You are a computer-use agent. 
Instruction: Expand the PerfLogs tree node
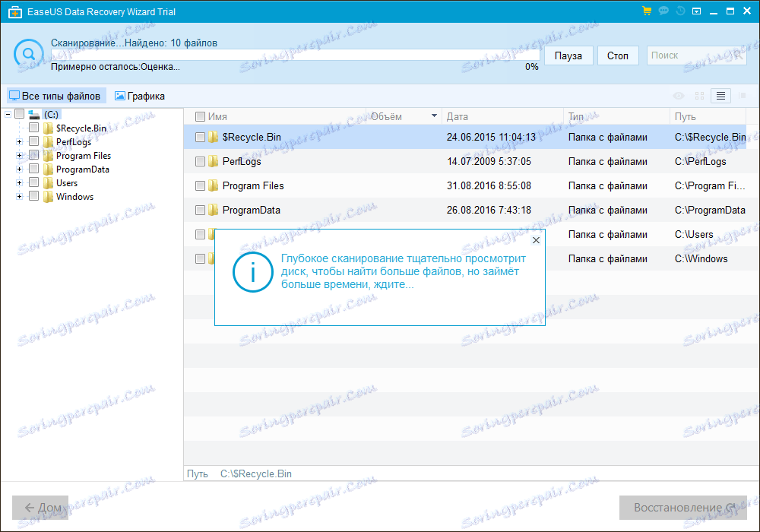[20, 142]
